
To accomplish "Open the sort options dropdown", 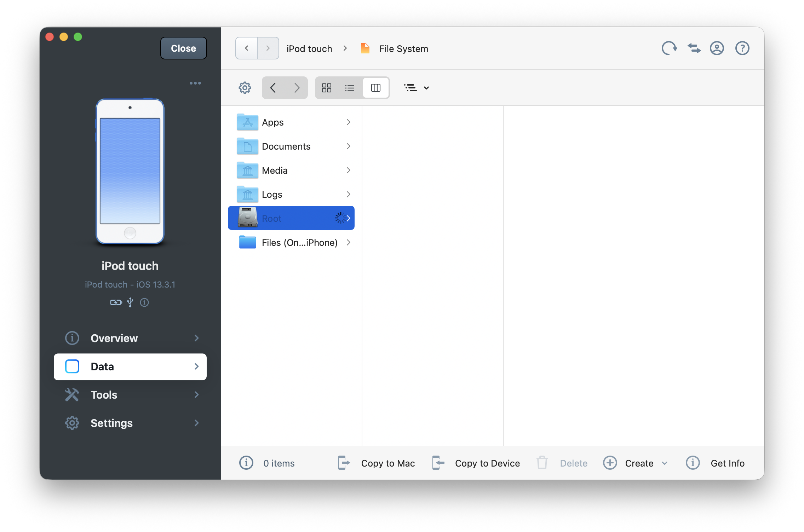I will pyautogui.click(x=417, y=88).
